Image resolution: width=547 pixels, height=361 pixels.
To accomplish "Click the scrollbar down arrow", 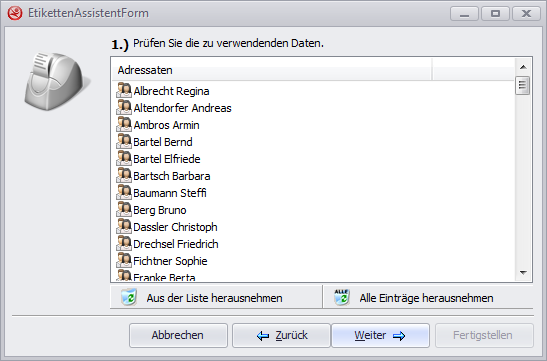I will (523, 272).
